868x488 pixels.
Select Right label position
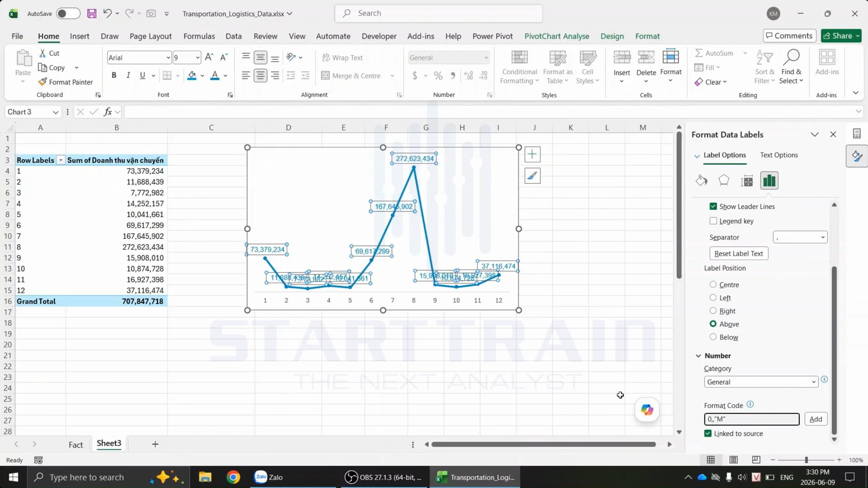click(713, 311)
